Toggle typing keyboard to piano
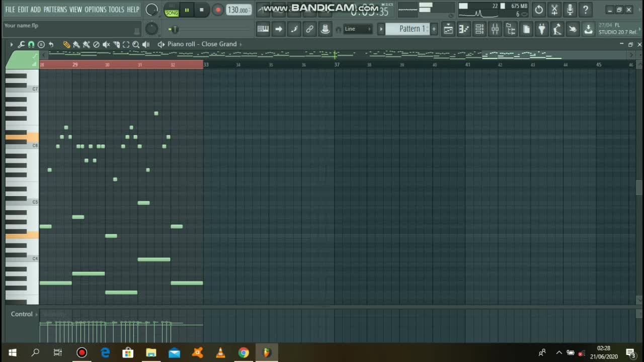Viewport: 644px width, 362px height. (263, 29)
